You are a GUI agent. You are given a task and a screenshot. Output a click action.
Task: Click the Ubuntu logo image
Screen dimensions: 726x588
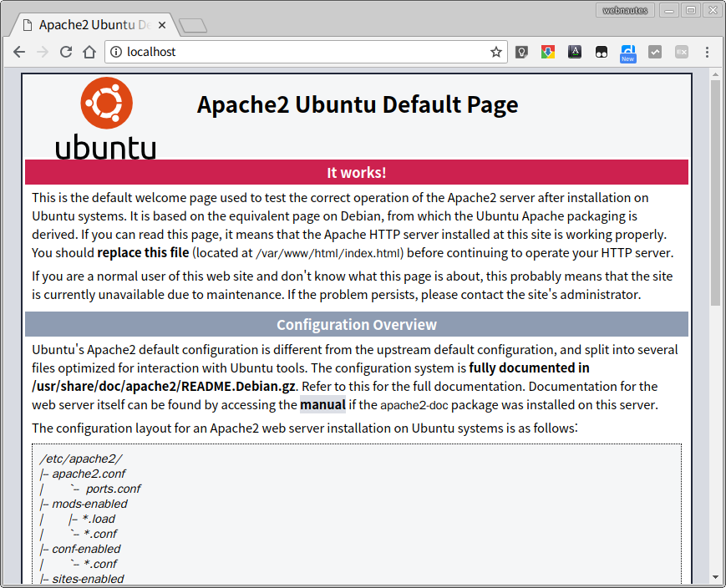point(106,118)
